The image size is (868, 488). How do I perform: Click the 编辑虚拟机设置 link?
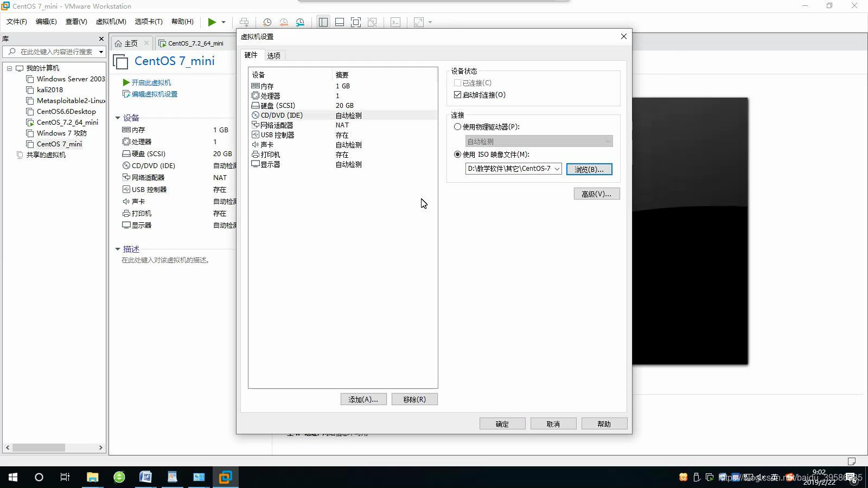150,94
